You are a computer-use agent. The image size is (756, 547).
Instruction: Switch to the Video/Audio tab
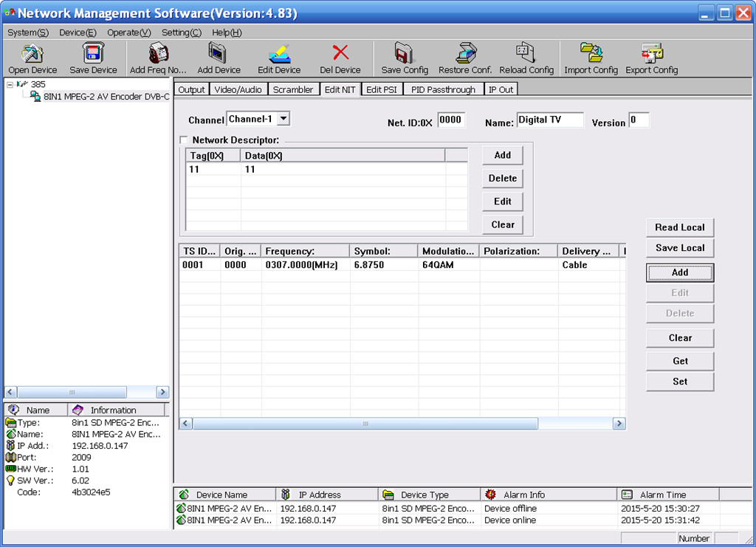click(x=238, y=89)
